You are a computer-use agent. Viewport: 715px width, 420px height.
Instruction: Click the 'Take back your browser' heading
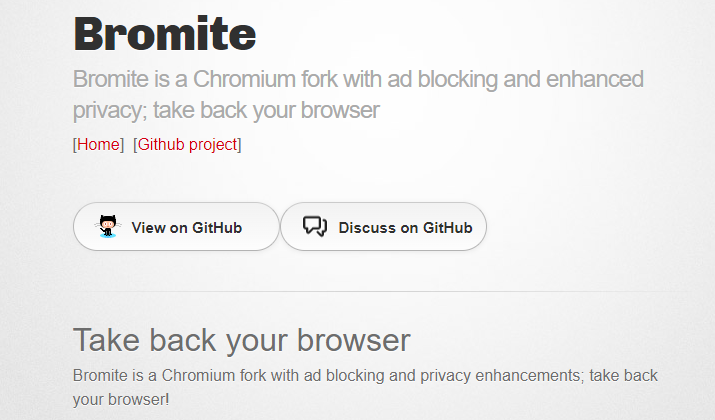[x=242, y=340]
